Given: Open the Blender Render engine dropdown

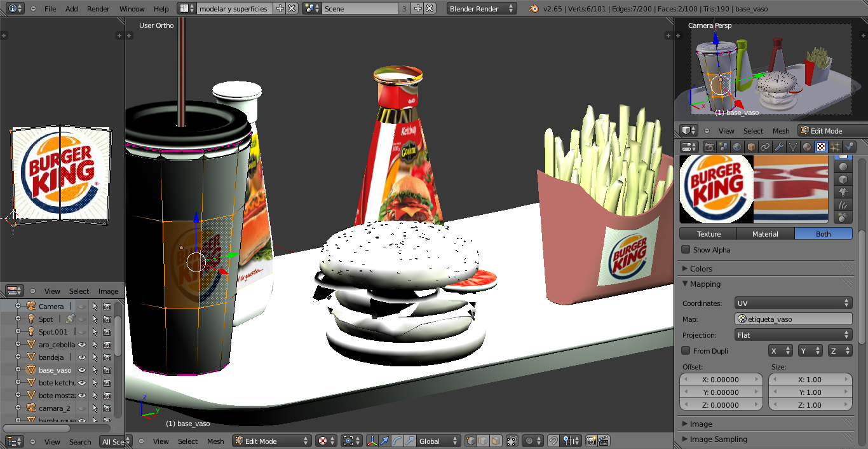Looking at the screenshot, I should 482,9.
